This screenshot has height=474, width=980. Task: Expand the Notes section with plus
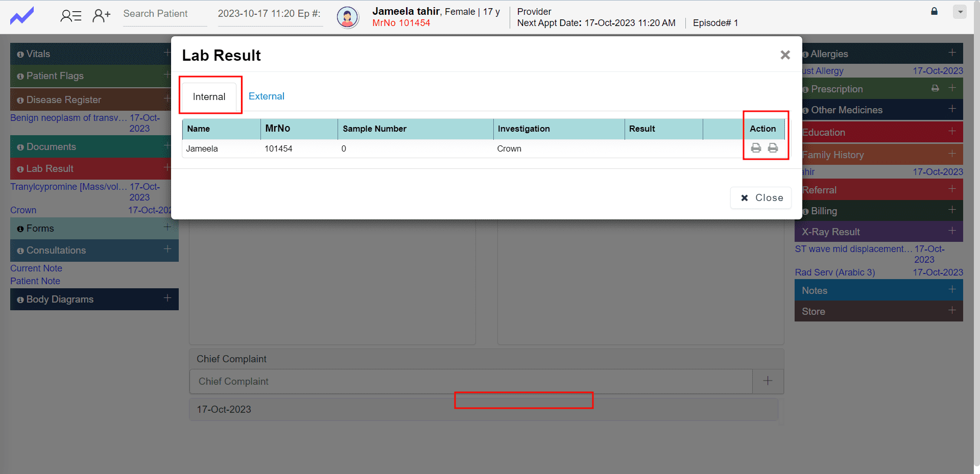point(952,289)
